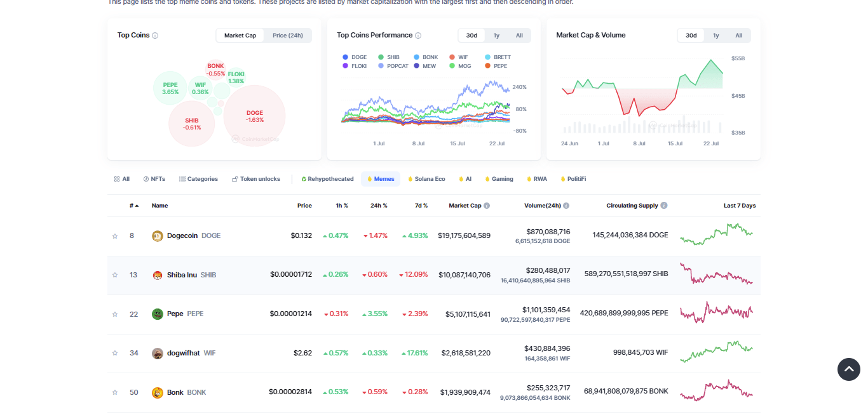
Task: Click Pepe volume $1,101,359,454
Action: [546, 310]
